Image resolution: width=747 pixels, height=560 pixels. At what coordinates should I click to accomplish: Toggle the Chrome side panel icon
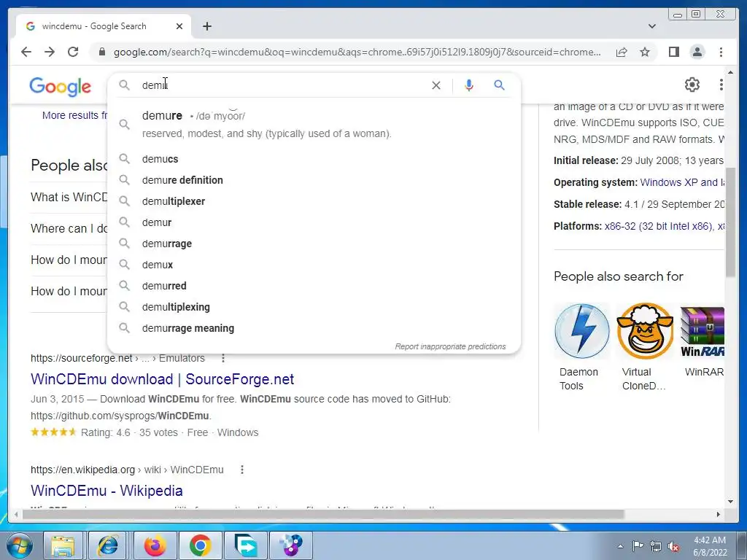pos(673,52)
